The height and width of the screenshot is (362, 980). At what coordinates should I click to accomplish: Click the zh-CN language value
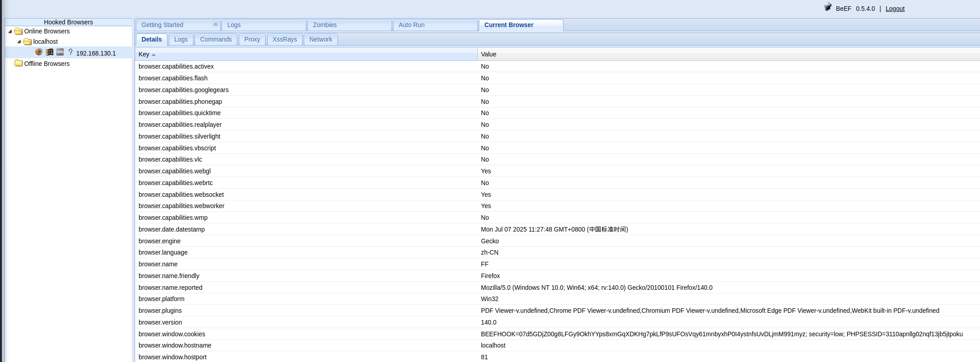tap(490, 252)
